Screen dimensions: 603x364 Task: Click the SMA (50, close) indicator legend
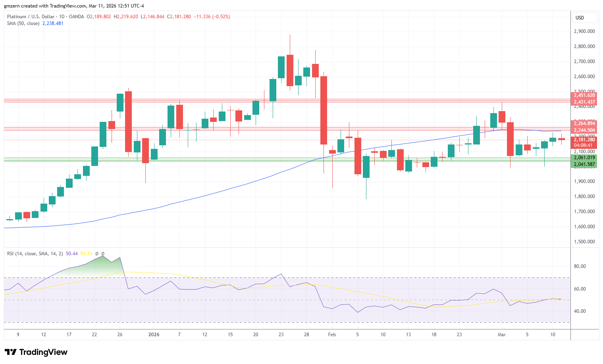(x=23, y=23)
